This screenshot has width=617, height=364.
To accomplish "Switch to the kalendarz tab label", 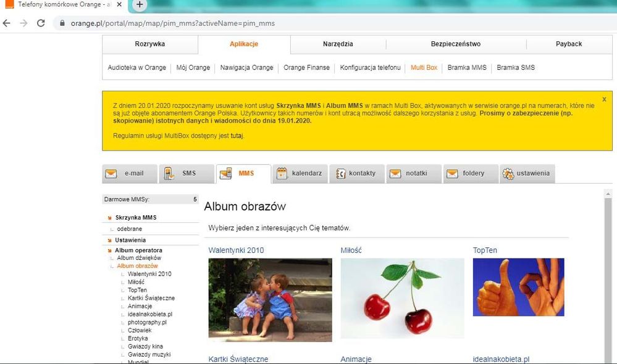I will pos(307,173).
